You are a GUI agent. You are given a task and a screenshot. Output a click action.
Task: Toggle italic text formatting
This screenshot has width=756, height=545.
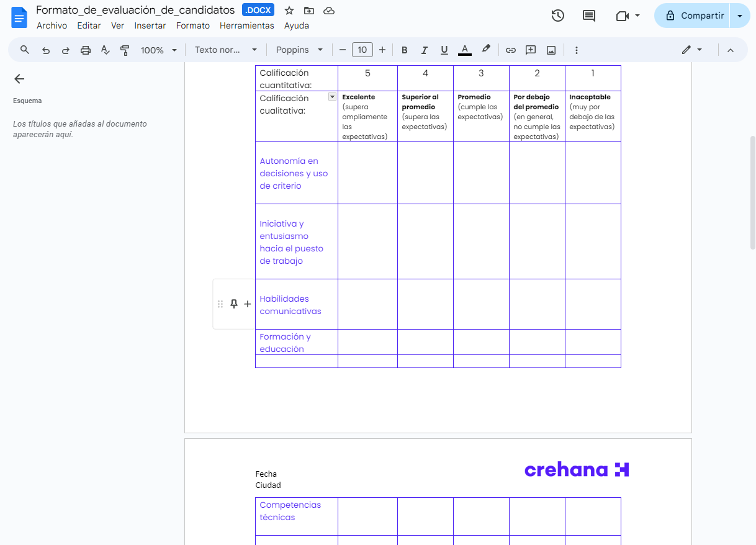click(x=425, y=50)
